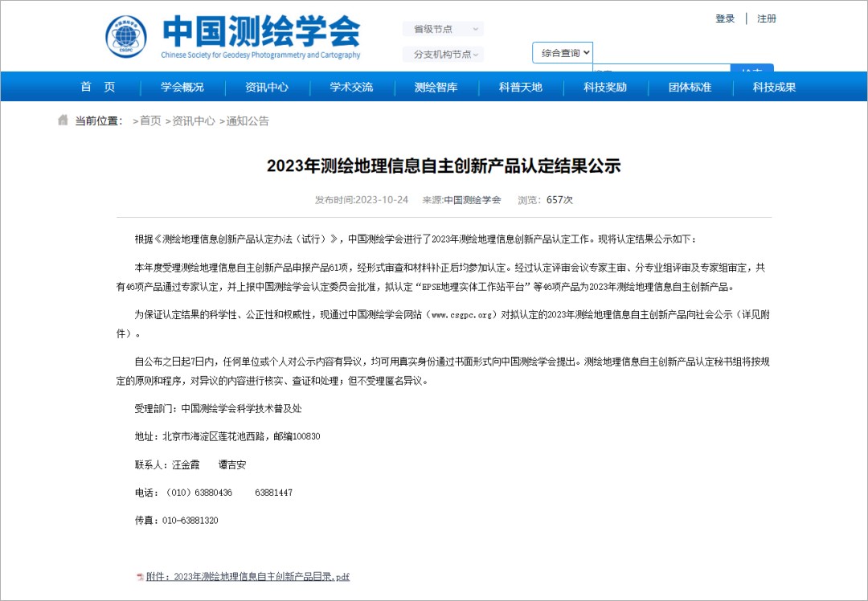Expand the 省级节点 dropdown
This screenshot has width=868, height=601.
(x=442, y=29)
